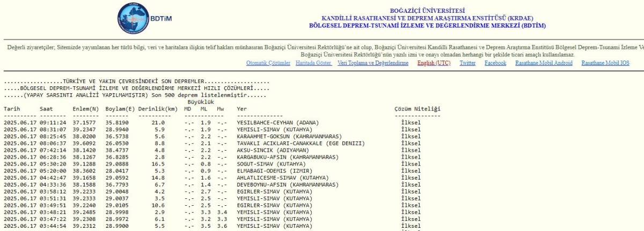Viewport: 644px width, 231px height.
Task: Click the 03:58:12 time entry
Action: pos(53,192)
